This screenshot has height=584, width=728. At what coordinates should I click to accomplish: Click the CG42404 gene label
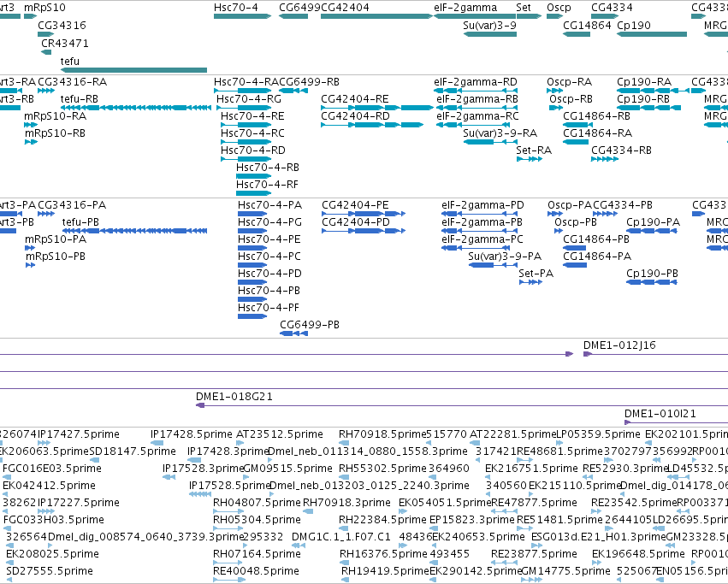(345, 8)
